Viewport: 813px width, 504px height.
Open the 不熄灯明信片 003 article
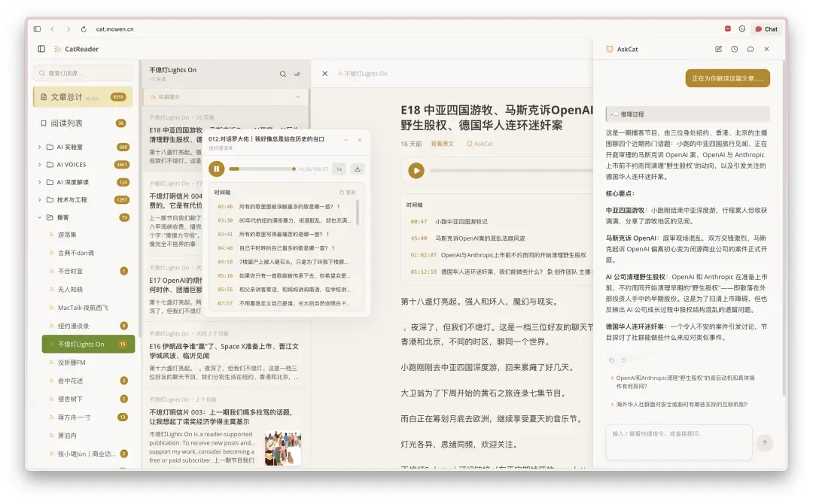[x=225, y=430]
